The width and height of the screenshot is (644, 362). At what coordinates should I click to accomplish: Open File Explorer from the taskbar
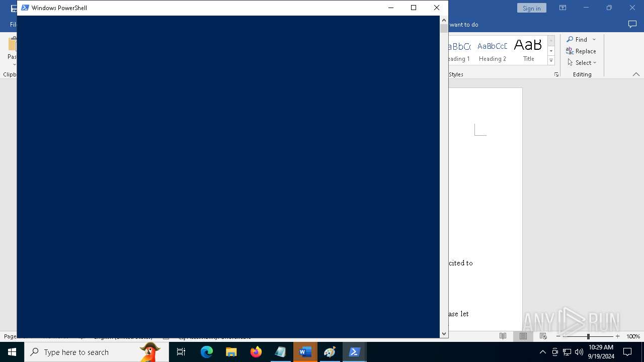pyautogui.click(x=231, y=352)
